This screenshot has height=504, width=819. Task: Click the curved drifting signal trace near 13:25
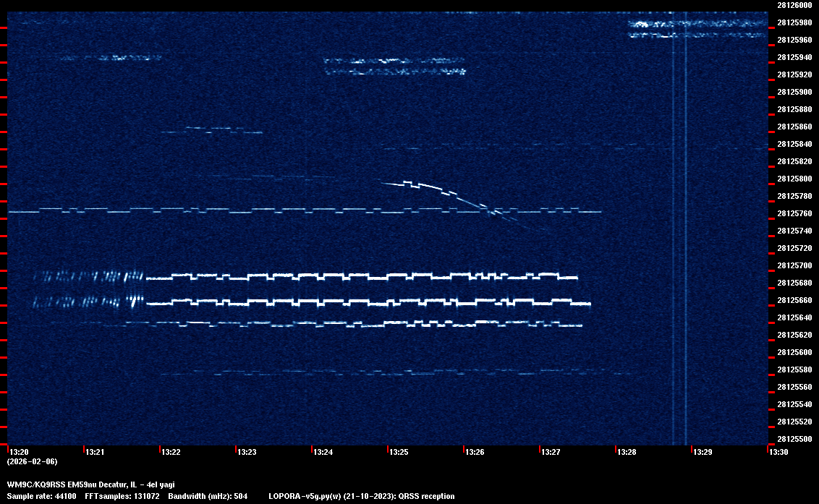pyautogui.click(x=434, y=189)
